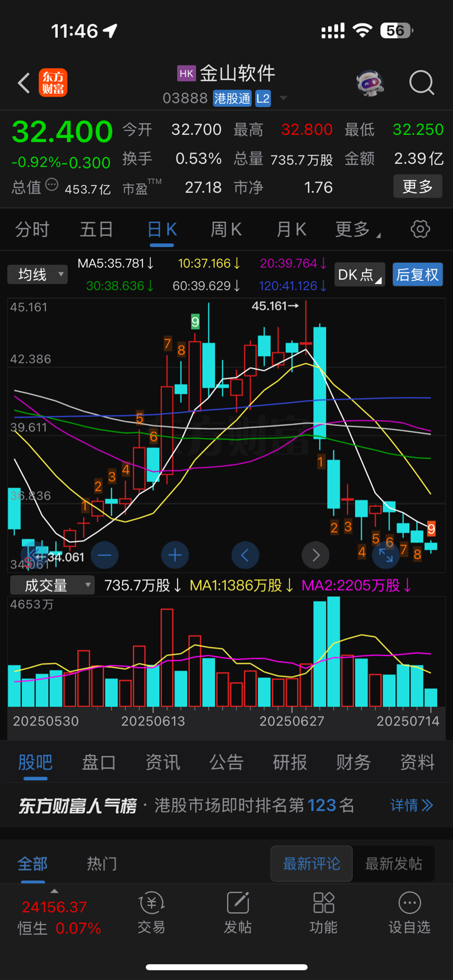This screenshot has height=980, width=453.
Task: Tap the 恒生 index value 24156.37
Action: (54, 907)
